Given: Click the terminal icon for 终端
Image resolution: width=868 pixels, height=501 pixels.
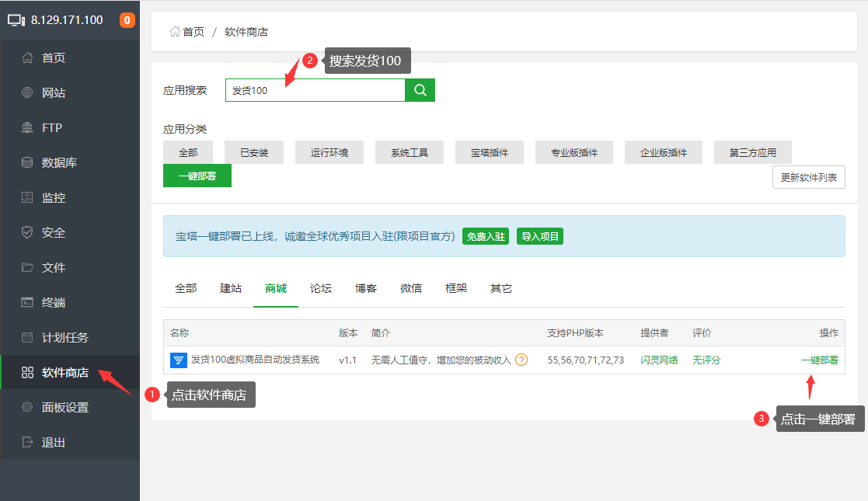Looking at the screenshot, I should [x=27, y=302].
